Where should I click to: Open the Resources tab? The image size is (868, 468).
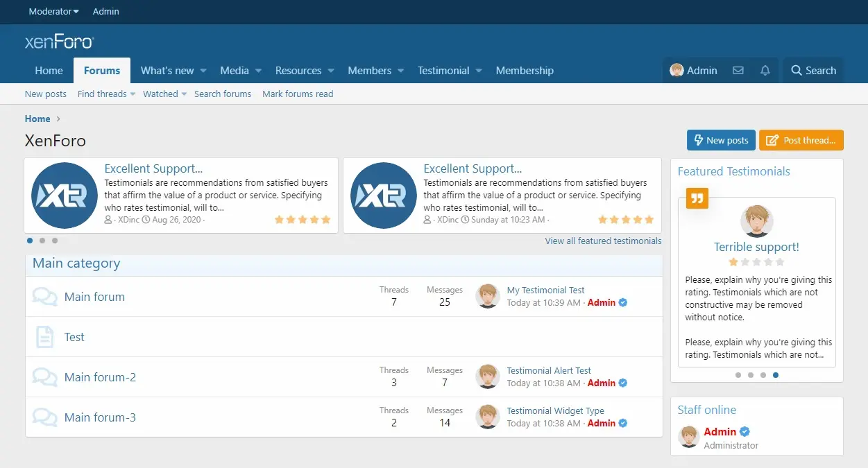[x=298, y=71]
